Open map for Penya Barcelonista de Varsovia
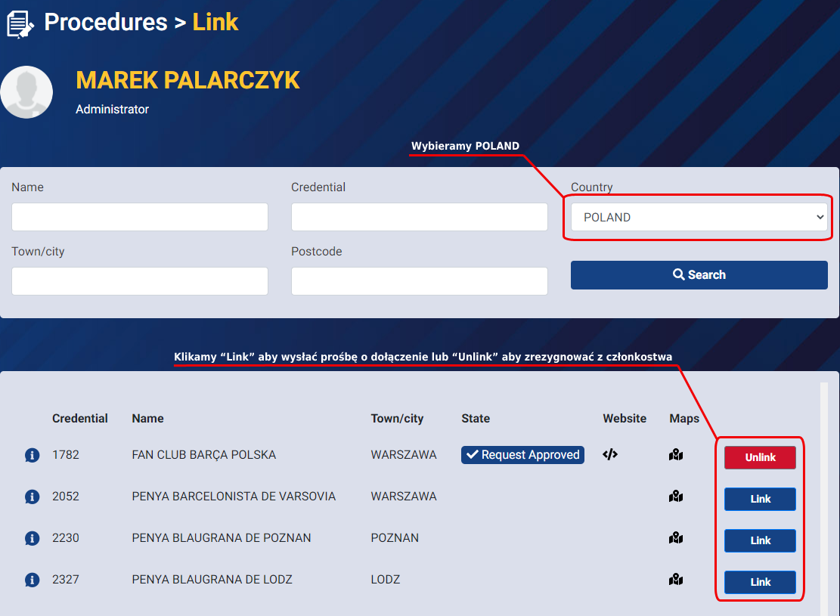This screenshot has height=616, width=840. coord(676,496)
